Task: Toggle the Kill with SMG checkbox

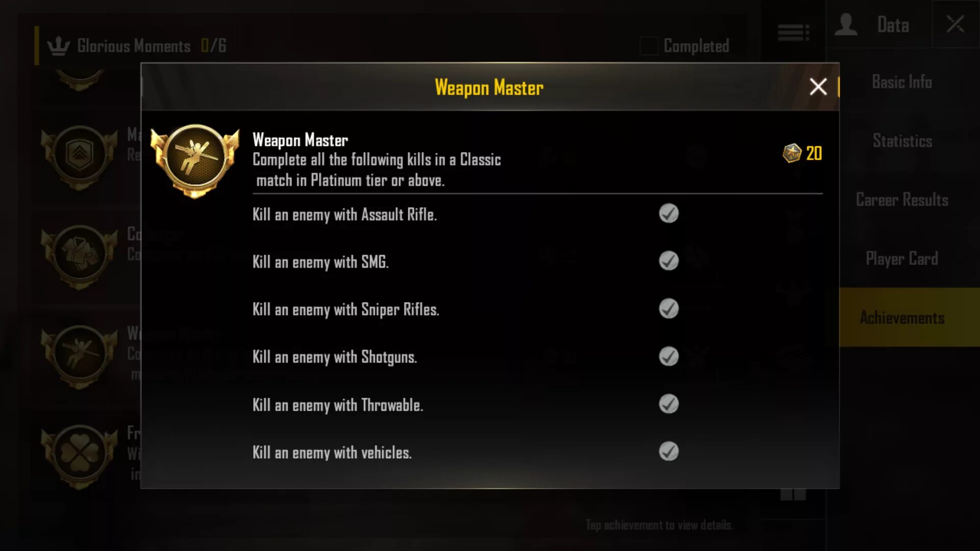Action: coord(668,261)
